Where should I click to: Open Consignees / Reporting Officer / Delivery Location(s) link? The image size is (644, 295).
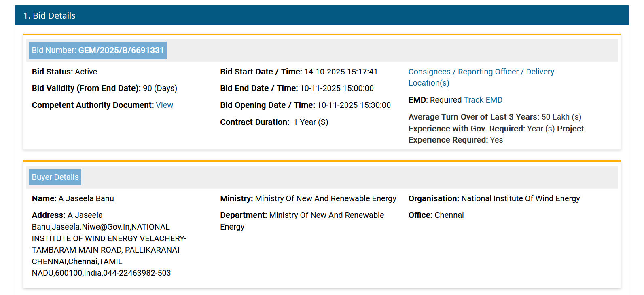click(x=481, y=72)
